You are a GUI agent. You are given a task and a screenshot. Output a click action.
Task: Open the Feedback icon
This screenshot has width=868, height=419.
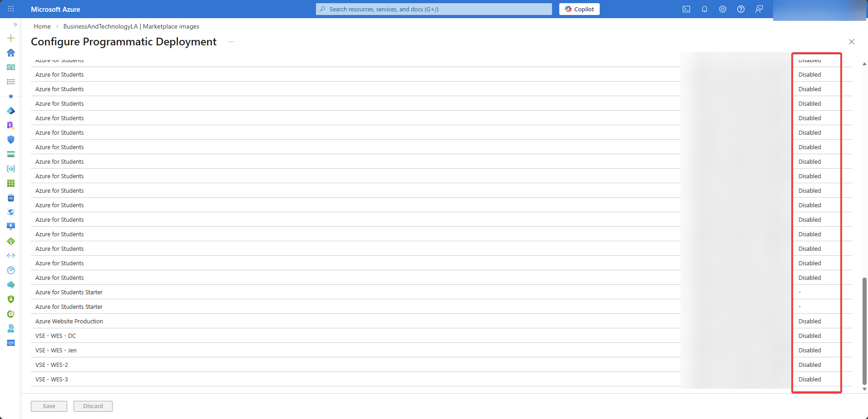[x=759, y=9]
